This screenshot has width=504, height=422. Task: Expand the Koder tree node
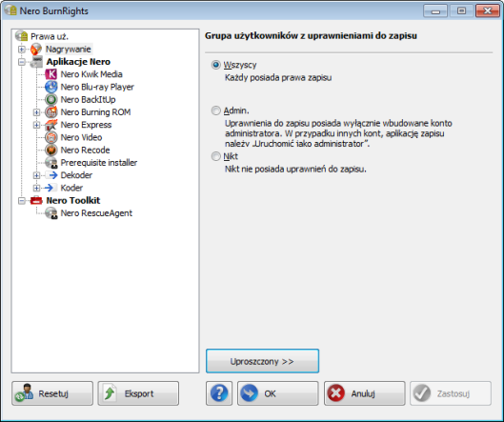(x=36, y=188)
